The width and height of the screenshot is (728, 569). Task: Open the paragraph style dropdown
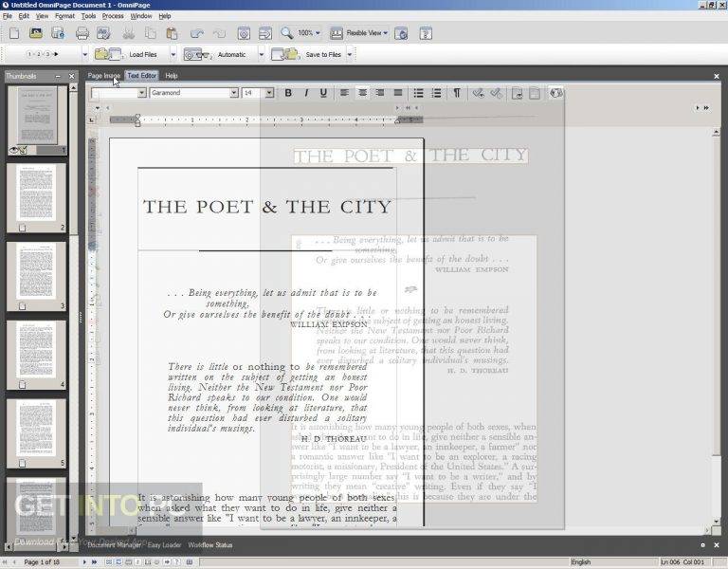pyautogui.click(x=141, y=93)
